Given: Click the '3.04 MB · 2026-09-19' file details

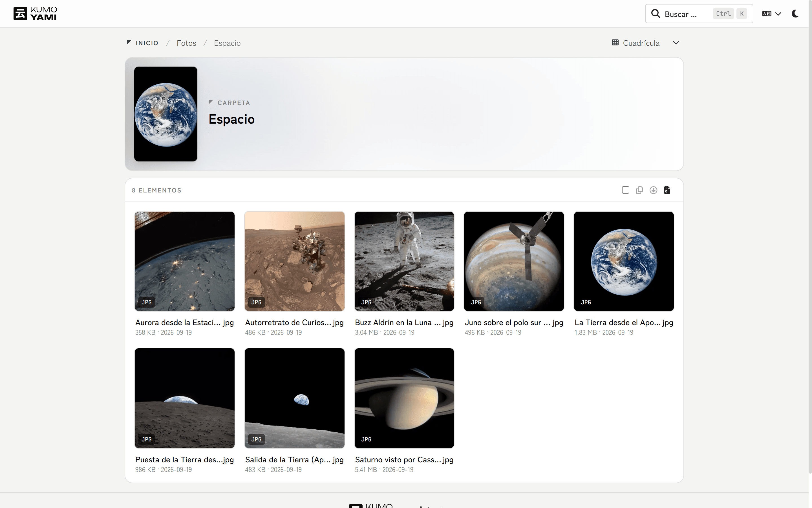Looking at the screenshot, I should point(385,333).
